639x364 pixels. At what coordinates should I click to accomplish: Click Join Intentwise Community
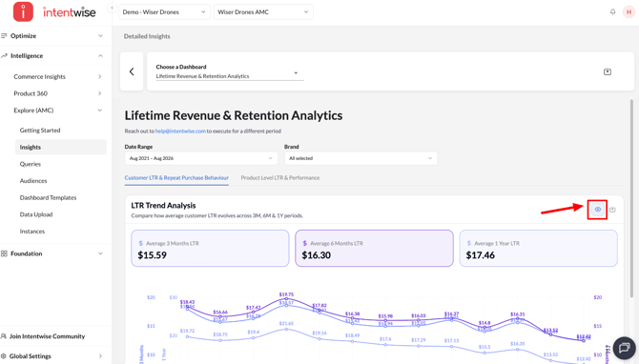coord(48,336)
